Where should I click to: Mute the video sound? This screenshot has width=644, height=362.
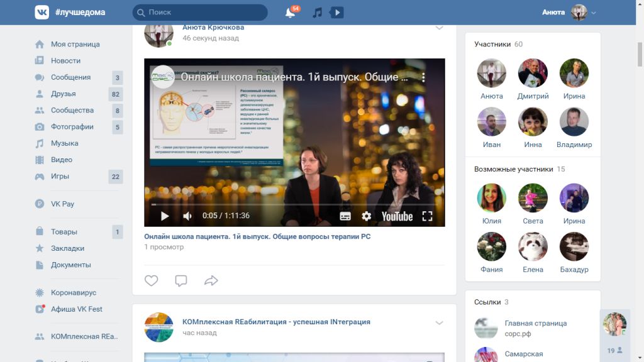(x=187, y=216)
